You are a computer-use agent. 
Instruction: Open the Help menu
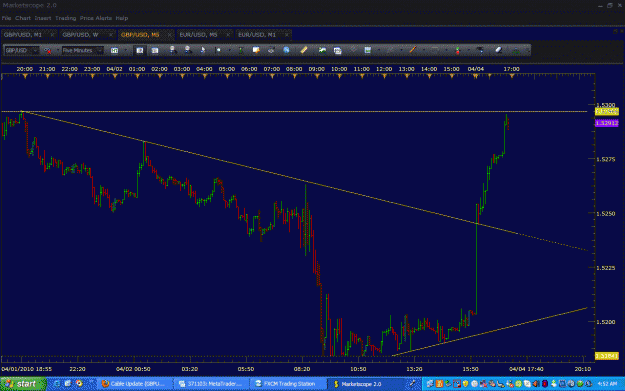(122, 18)
